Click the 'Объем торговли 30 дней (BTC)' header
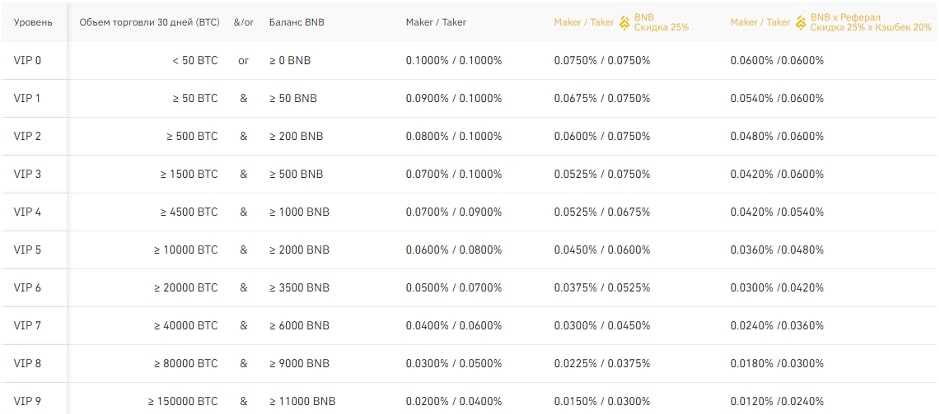 [149, 22]
